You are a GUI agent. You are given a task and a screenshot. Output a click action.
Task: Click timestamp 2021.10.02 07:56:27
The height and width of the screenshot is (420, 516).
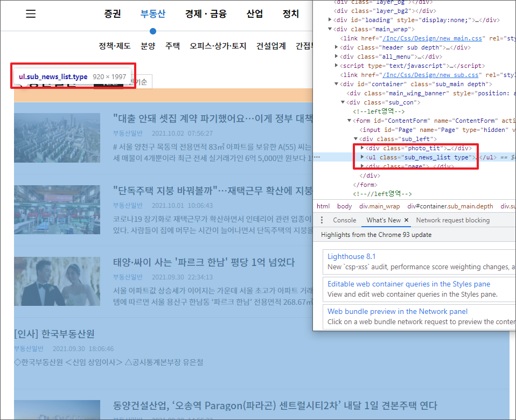(182, 133)
